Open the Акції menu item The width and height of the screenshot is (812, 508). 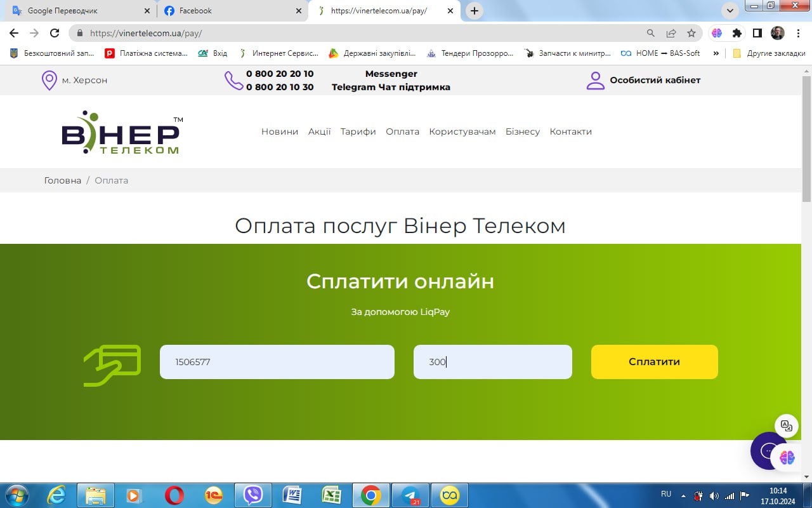320,131
